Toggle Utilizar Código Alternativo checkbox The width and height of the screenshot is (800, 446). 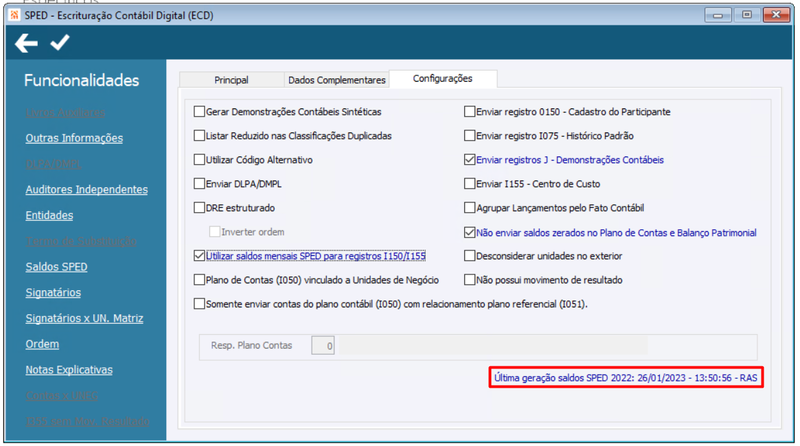199,160
